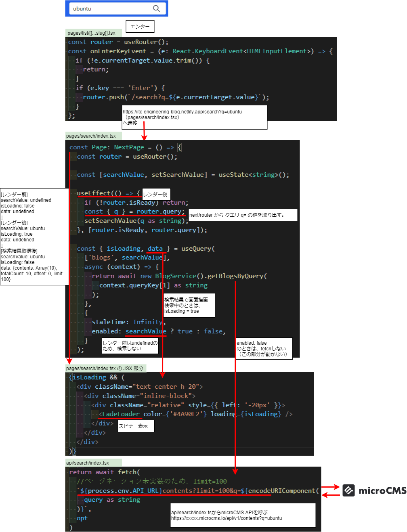Click the '//ページネーション未実装のため' comment line
This screenshot has width=407, height=532.
(x=152, y=481)
